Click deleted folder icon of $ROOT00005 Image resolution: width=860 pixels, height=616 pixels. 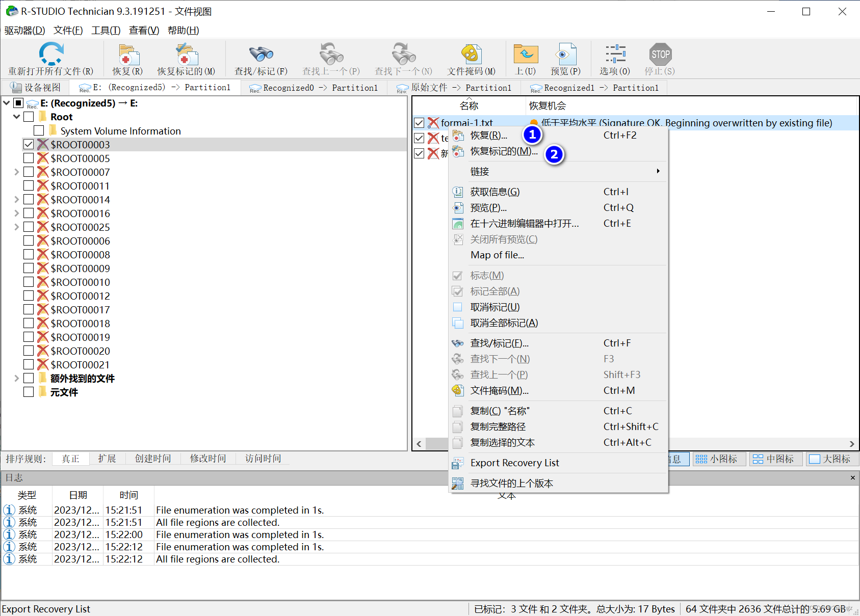point(43,158)
